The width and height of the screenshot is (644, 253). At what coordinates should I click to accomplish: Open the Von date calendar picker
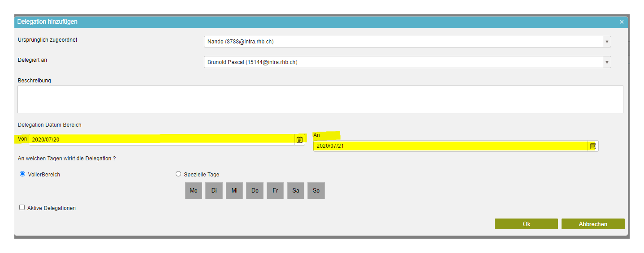[x=299, y=140]
